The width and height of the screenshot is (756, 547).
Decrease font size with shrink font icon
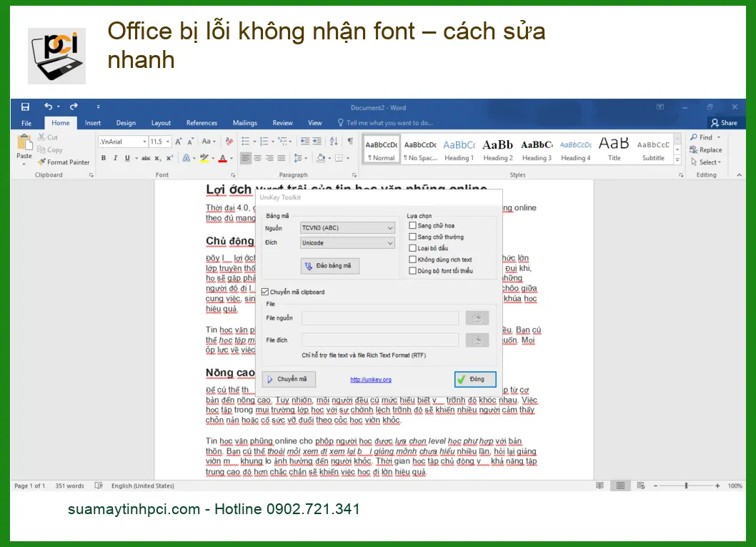(191, 142)
